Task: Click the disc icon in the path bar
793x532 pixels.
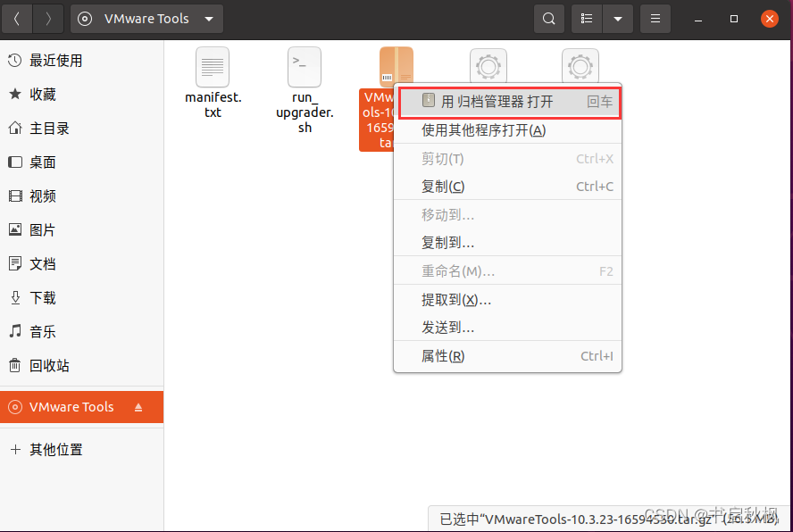Action: click(85, 20)
